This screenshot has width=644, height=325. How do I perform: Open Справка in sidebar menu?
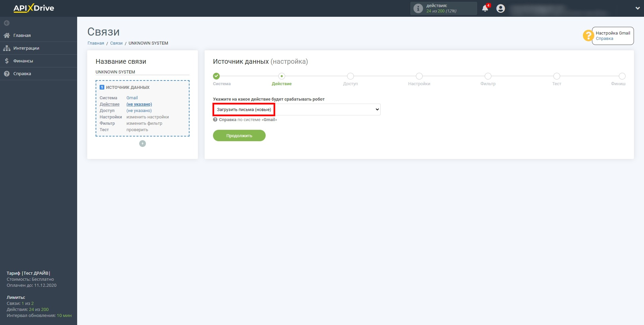pos(22,73)
